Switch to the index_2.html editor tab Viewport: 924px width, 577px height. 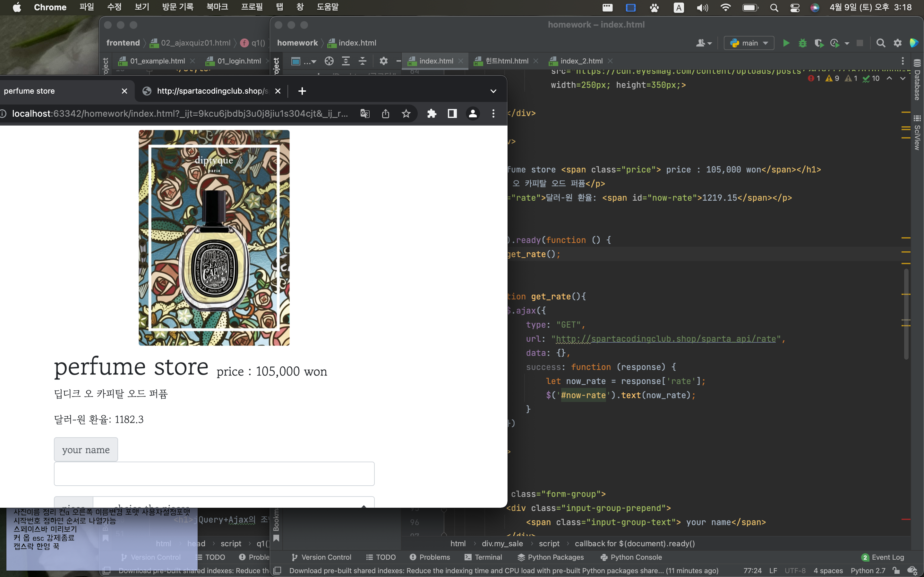[x=581, y=61]
